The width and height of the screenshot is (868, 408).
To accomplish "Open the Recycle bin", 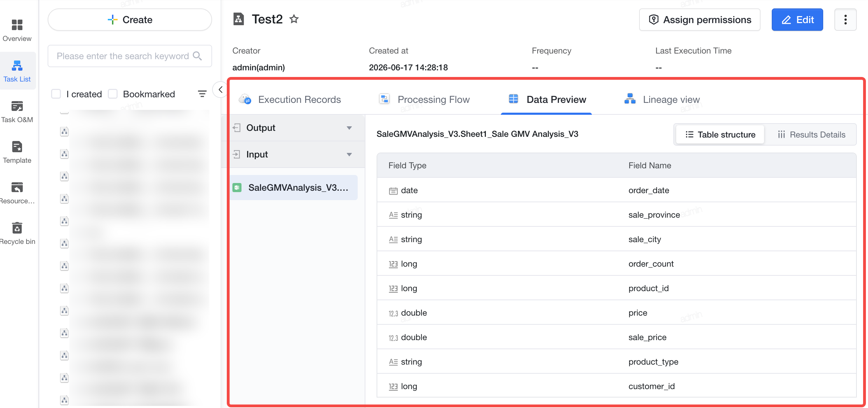I will 17,233.
